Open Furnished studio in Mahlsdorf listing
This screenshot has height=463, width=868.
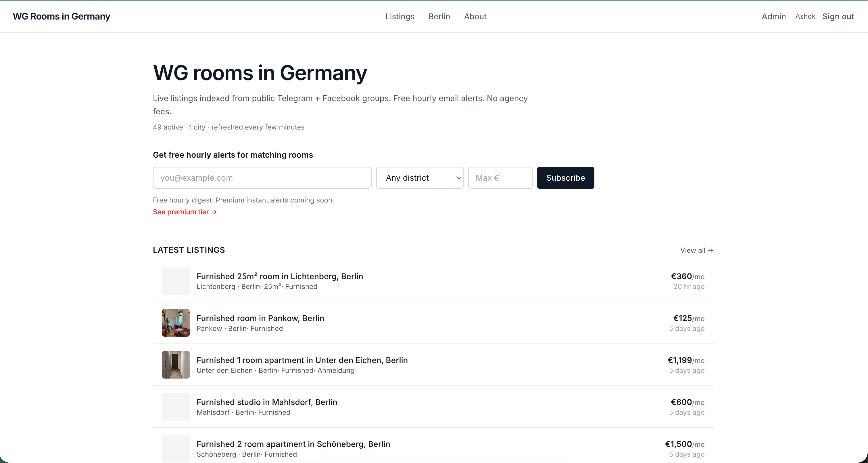point(266,402)
